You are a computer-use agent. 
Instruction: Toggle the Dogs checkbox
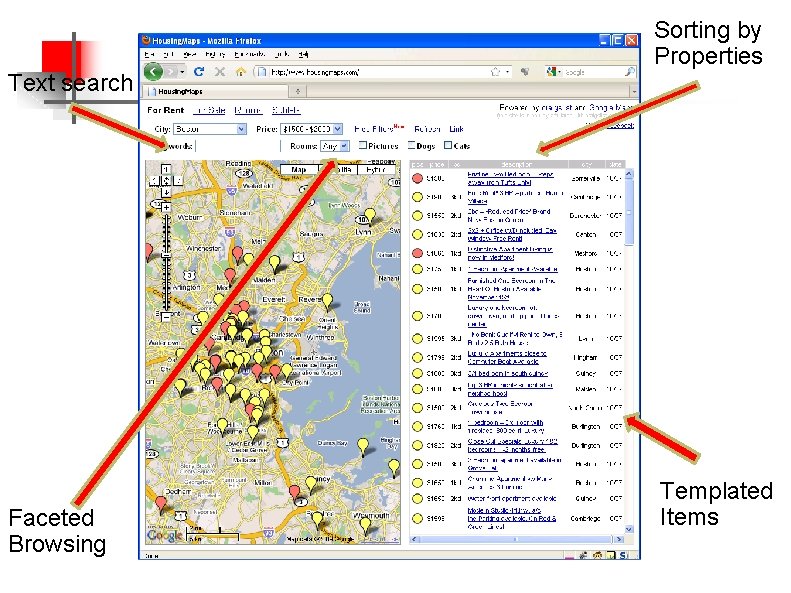(412, 145)
